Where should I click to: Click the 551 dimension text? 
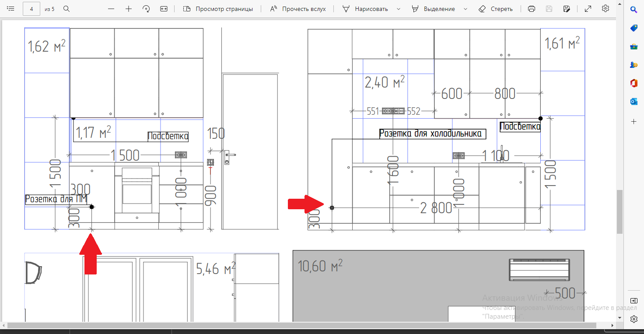coord(373,111)
